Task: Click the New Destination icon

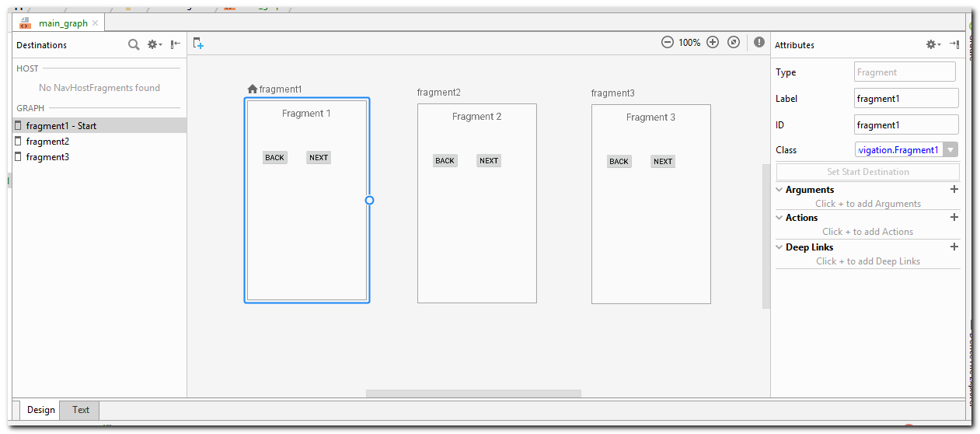Action: [198, 44]
